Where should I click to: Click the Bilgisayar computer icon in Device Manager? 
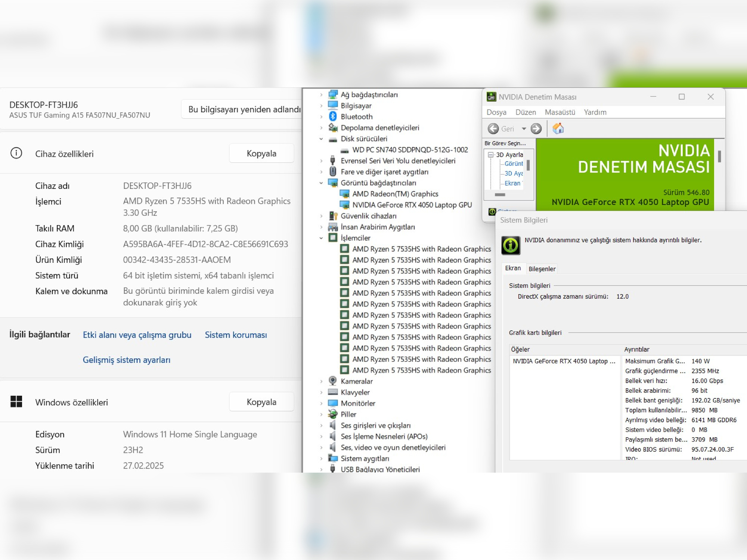point(333,106)
